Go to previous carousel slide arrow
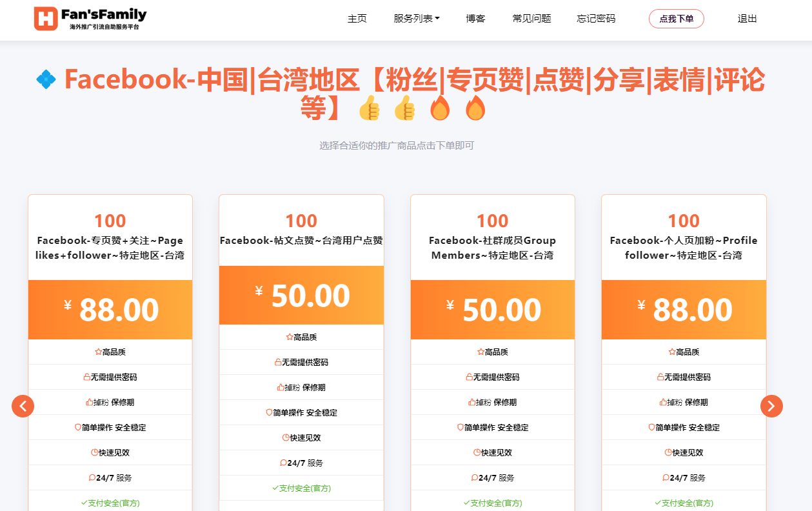The image size is (812, 511). coord(23,406)
